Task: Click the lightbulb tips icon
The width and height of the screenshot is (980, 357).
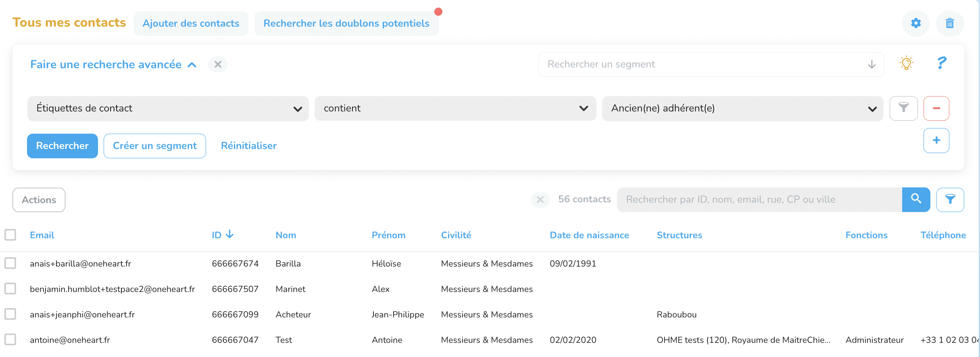Action: pos(906,63)
